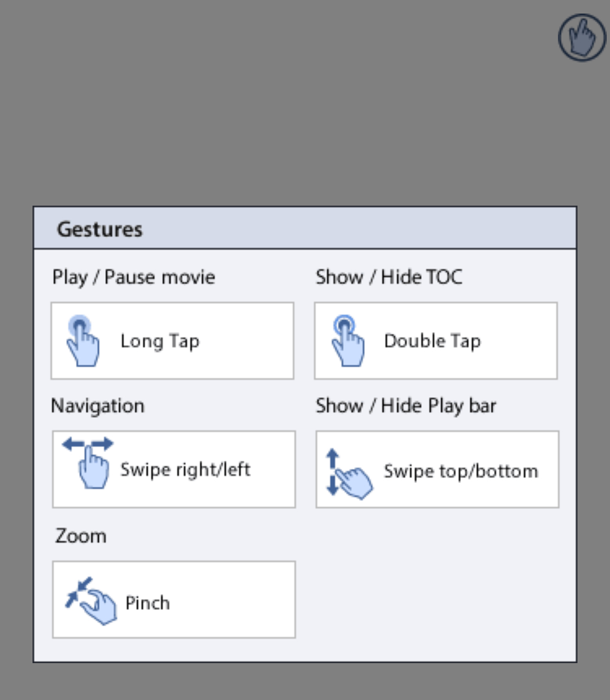Screen dimensions: 610x700
Task: Click the Gestures panel title bar
Action: [x=305, y=228]
